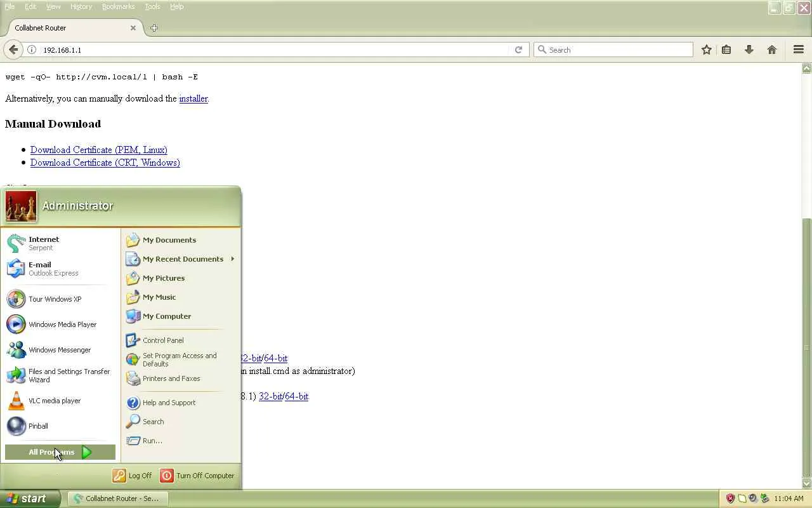Image resolution: width=812 pixels, height=508 pixels.
Task: Expand All Programs list
Action: point(60,452)
